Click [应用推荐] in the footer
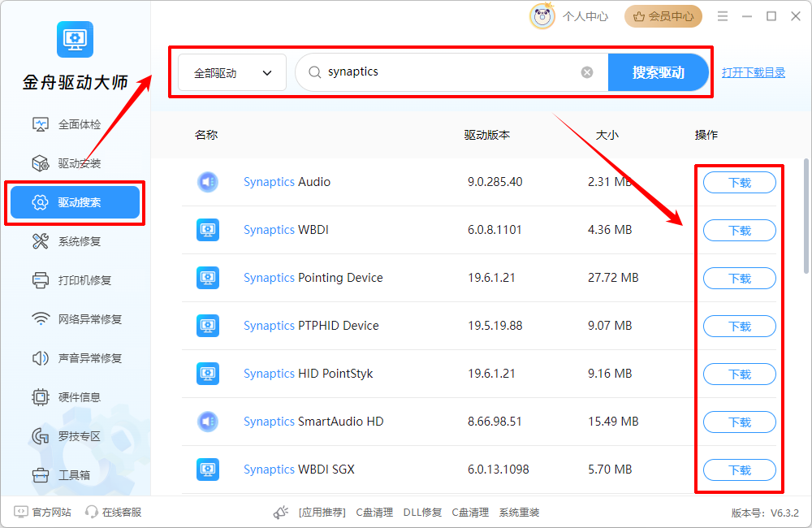The image size is (812, 528). [x=322, y=513]
